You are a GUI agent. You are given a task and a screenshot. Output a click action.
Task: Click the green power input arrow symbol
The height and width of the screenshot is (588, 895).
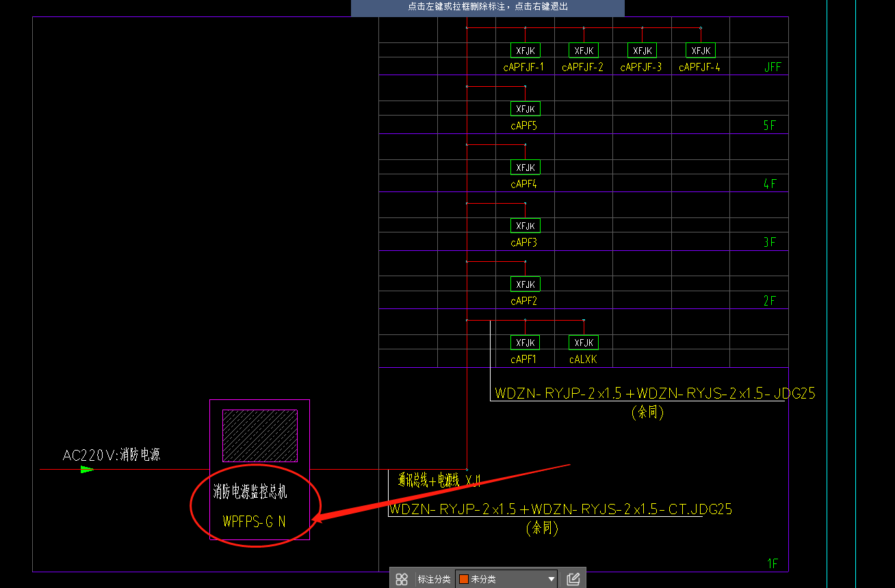tap(86, 470)
